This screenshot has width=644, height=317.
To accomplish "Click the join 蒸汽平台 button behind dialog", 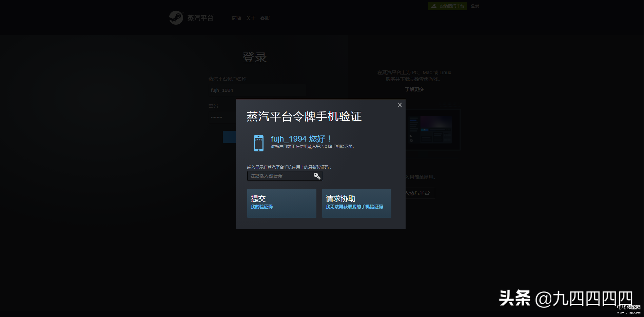I will tap(420, 193).
